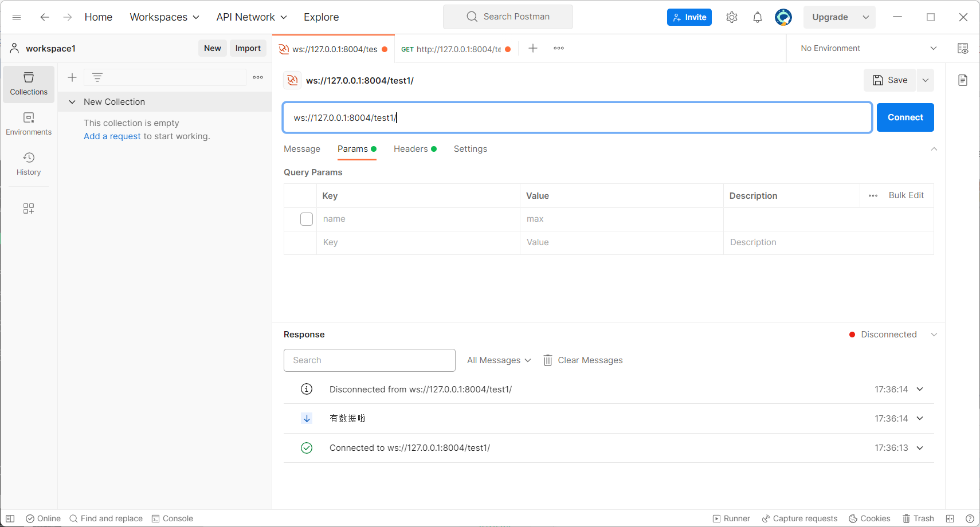The width and height of the screenshot is (980, 527).
Task: Click the Import button
Action: coord(248,49)
